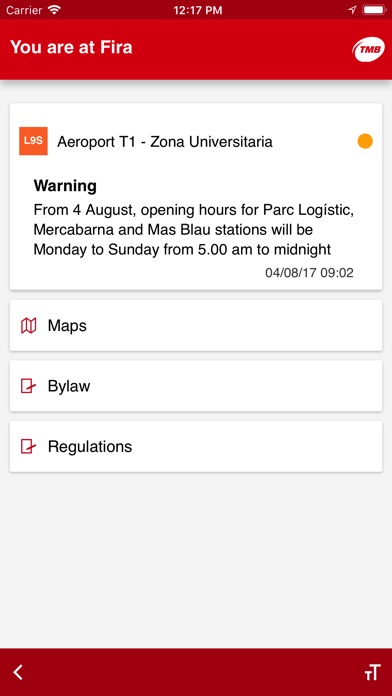392x696 pixels.
Task: Open the Bylaw row
Action: [x=196, y=386]
